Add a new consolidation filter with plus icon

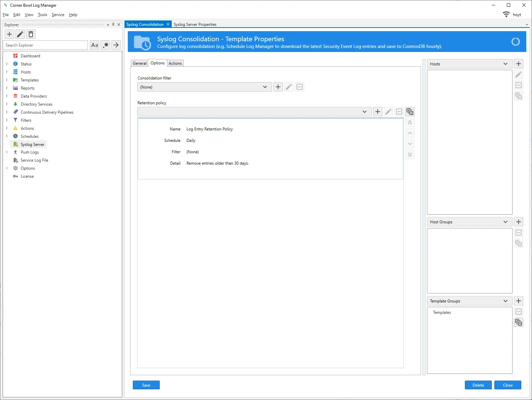click(x=278, y=87)
